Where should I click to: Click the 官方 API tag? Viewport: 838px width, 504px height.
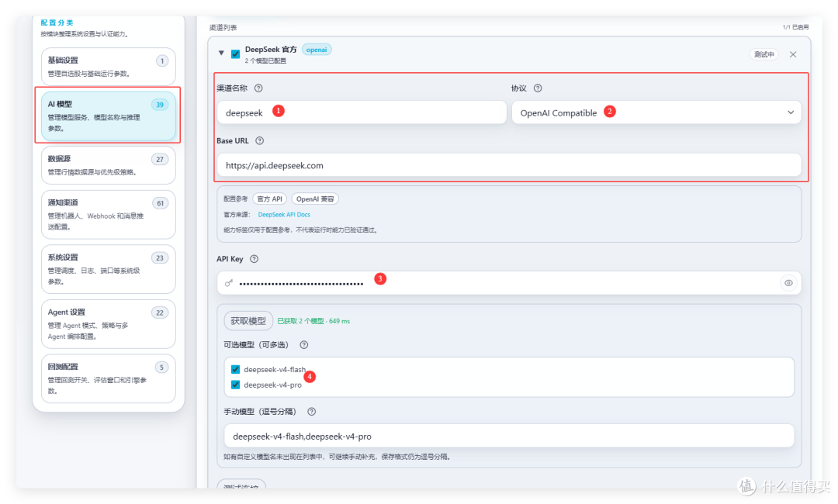[269, 199]
